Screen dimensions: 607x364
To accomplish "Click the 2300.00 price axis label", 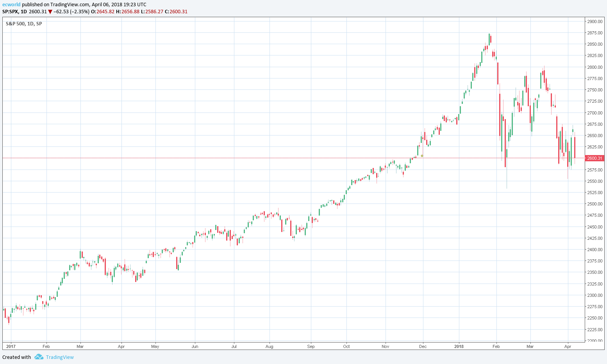I will point(595,295).
